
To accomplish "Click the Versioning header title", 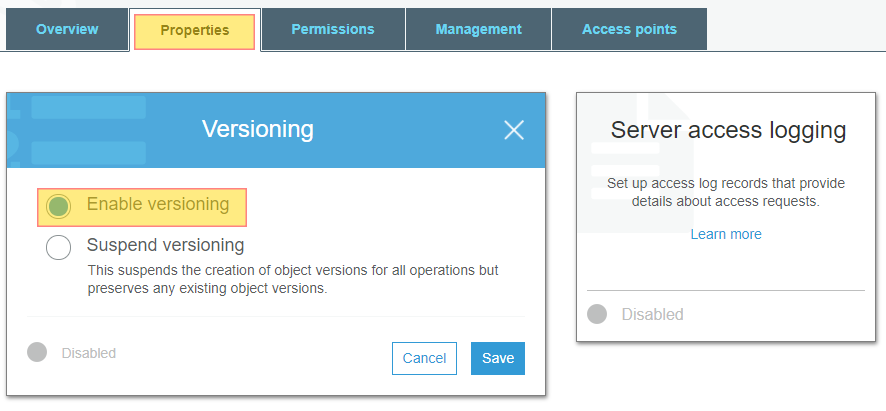I will (258, 129).
